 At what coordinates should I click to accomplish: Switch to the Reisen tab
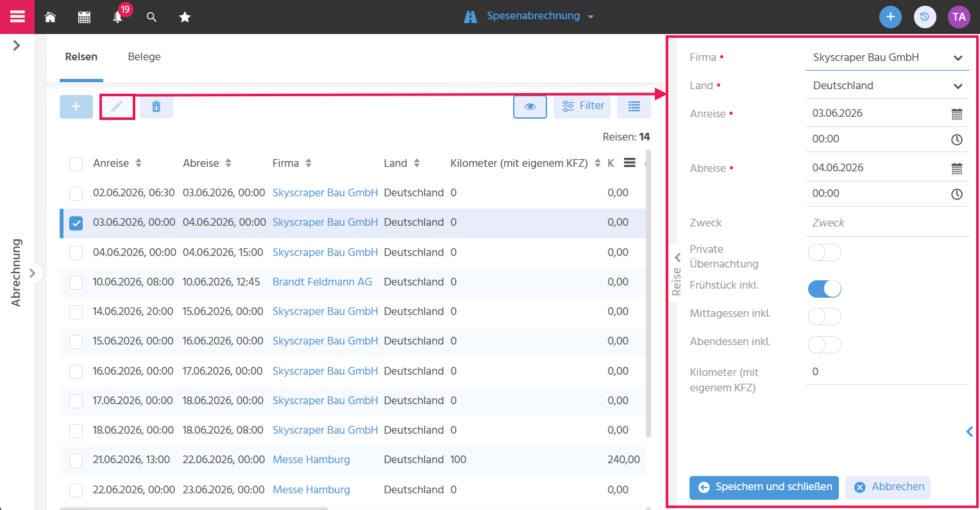click(81, 57)
